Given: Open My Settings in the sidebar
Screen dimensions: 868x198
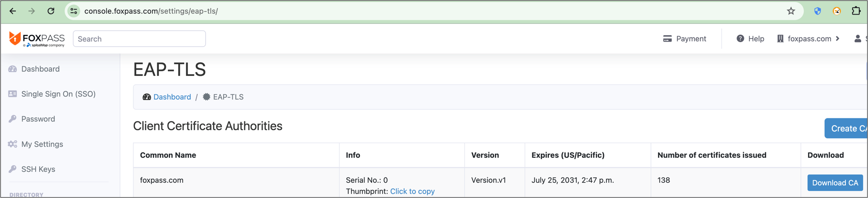Looking at the screenshot, I should tap(42, 144).
